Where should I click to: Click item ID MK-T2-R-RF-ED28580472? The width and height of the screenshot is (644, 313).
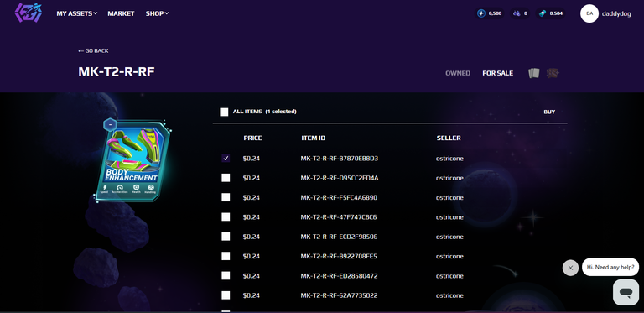coord(339,275)
